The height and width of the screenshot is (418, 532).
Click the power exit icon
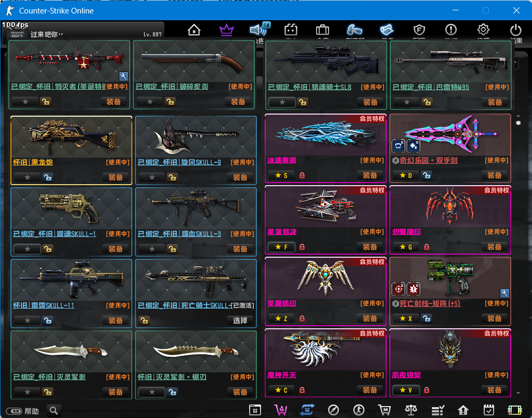[x=516, y=30]
